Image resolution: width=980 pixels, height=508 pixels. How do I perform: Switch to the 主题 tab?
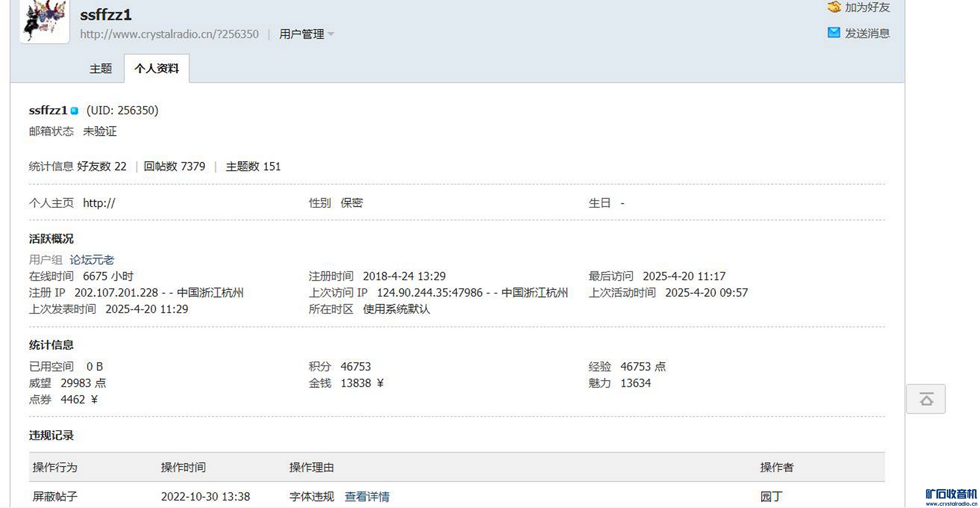(100, 69)
